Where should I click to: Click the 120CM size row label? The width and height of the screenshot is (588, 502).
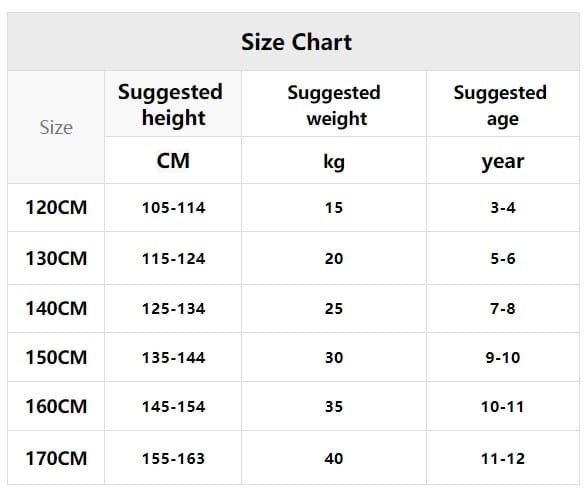click(56, 207)
